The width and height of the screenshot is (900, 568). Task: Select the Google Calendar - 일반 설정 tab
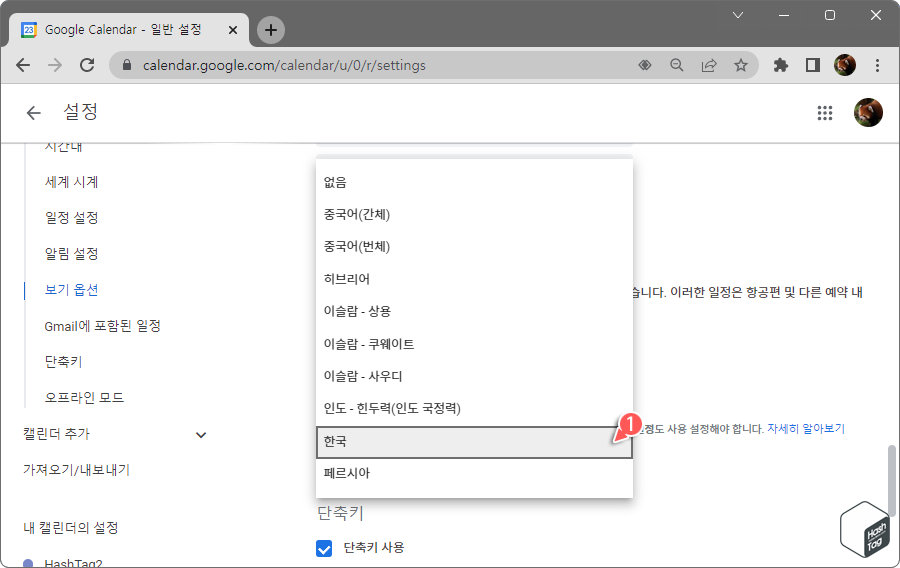click(x=129, y=30)
